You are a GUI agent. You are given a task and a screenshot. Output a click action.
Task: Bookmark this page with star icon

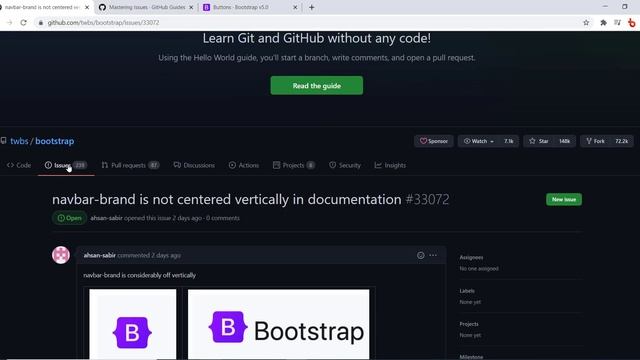tap(586, 22)
